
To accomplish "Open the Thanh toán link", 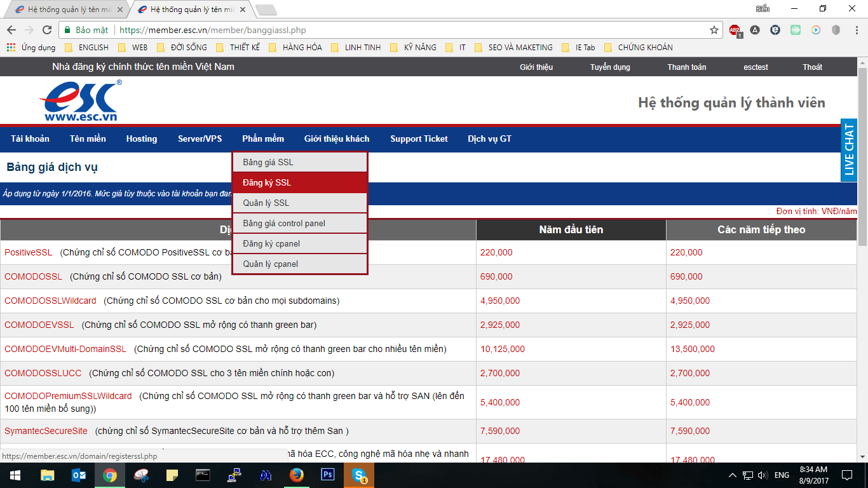I will [687, 67].
